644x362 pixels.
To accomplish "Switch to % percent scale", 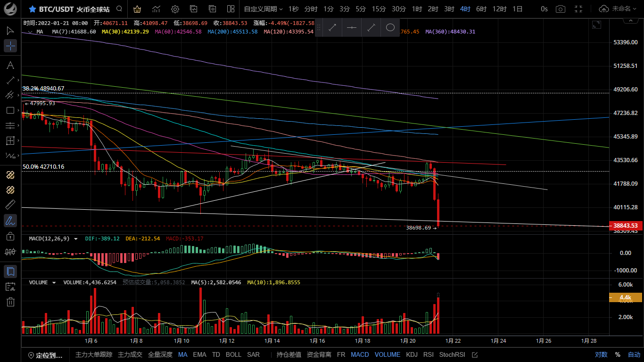I will coord(618,354).
